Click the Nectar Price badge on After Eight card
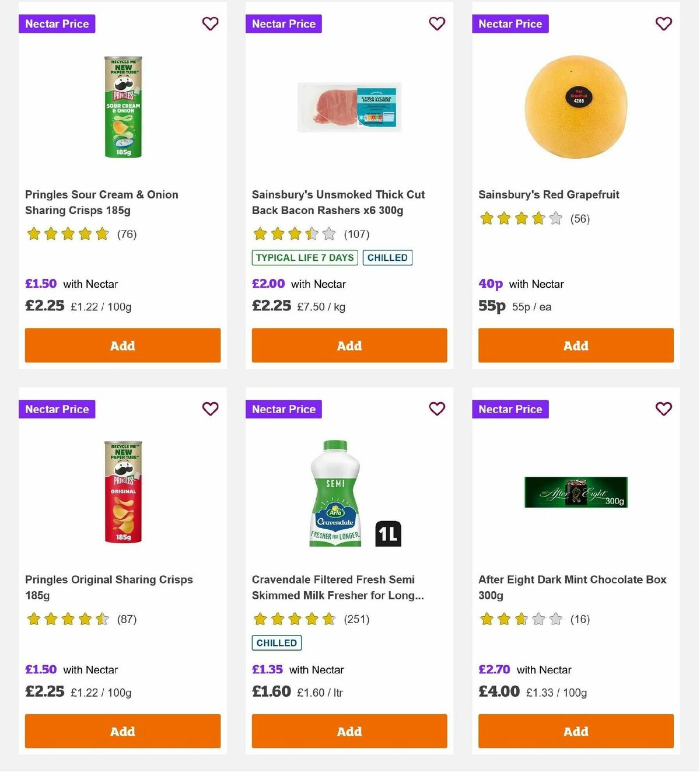Screen dimensions: 700x772 (510, 409)
